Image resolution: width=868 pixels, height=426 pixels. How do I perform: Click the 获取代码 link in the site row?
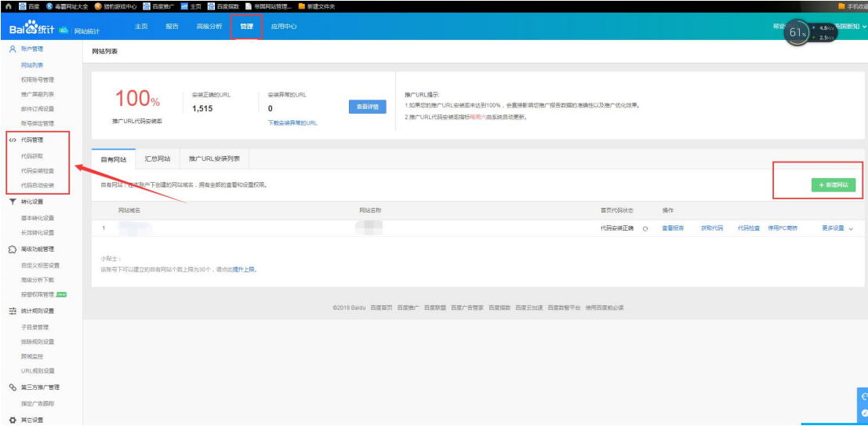pyautogui.click(x=712, y=228)
